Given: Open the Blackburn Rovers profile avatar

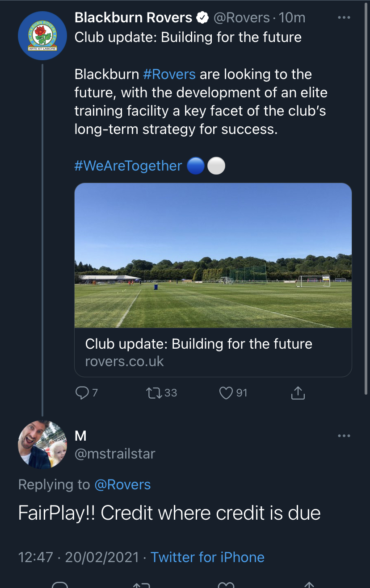Looking at the screenshot, I should [42, 36].
